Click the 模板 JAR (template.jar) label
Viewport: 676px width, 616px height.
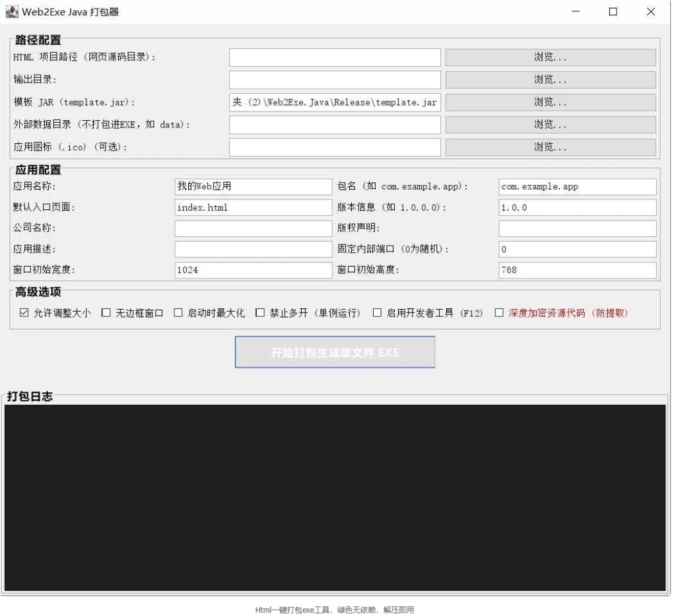pos(74,102)
